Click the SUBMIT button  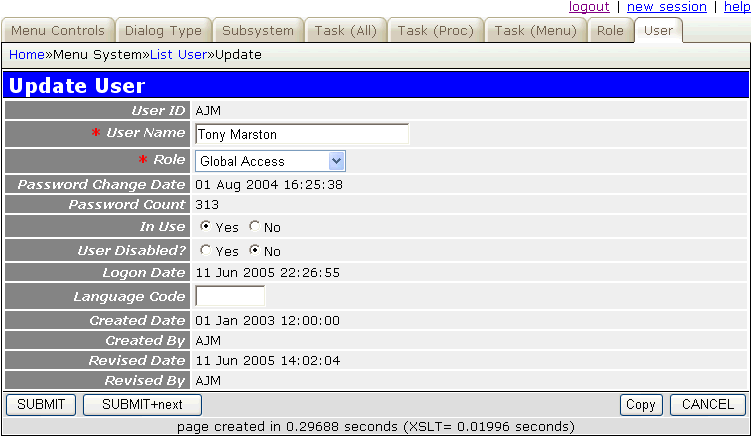point(41,405)
